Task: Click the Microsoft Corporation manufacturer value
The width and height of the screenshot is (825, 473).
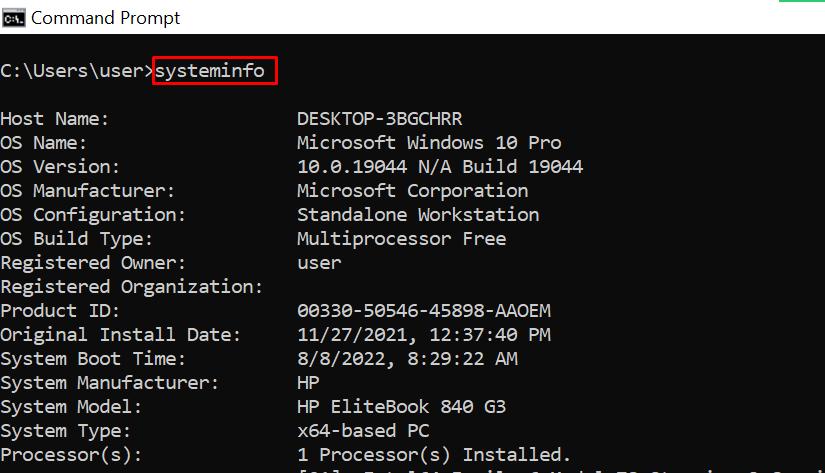Action: (412, 191)
